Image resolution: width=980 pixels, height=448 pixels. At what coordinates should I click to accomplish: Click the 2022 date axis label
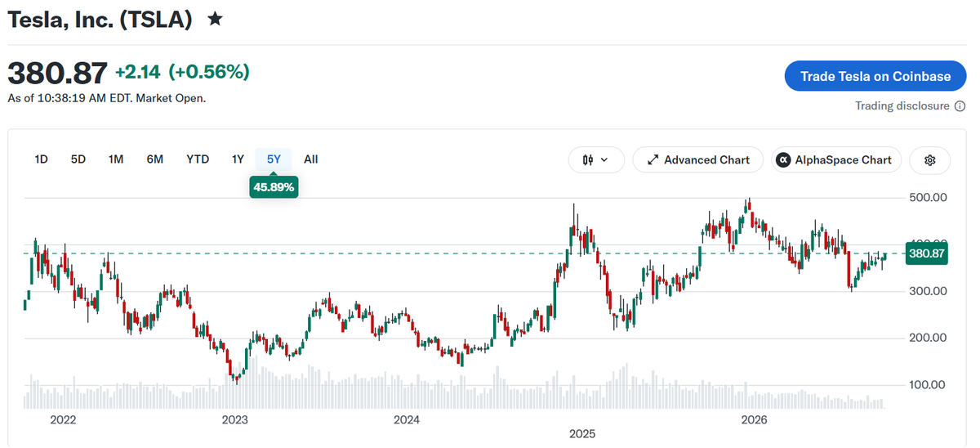tap(63, 420)
